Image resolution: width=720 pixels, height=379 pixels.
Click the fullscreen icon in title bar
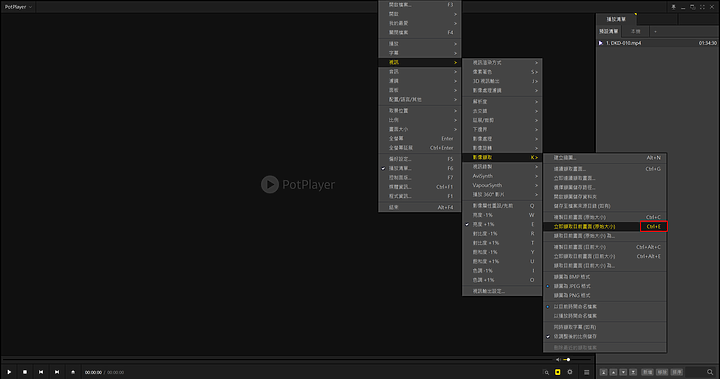pyautogui.click(x=702, y=7)
